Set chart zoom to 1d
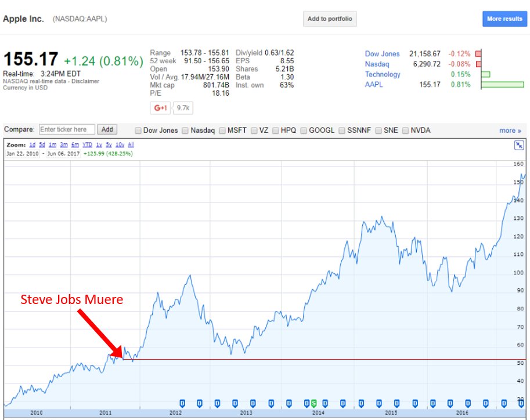 pos(32,144)
